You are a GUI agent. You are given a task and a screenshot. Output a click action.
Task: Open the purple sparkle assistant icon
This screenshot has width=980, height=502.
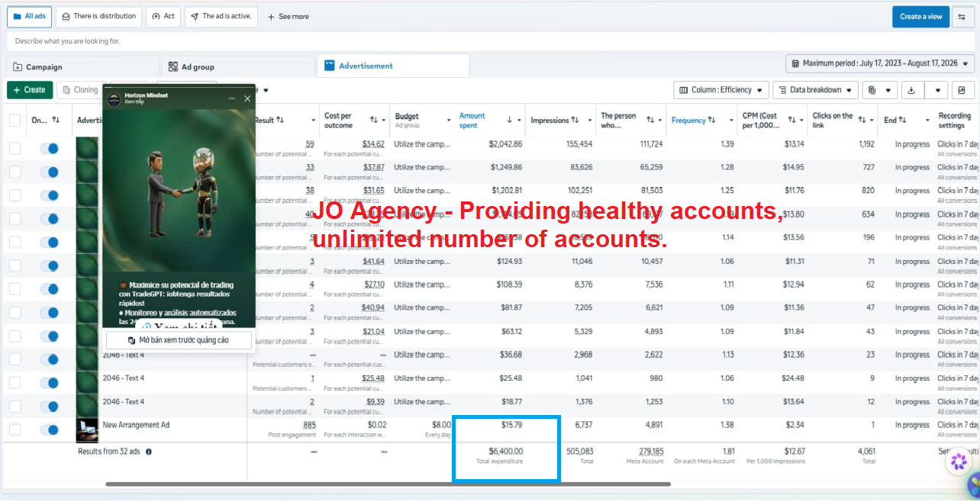coord(957,462)
